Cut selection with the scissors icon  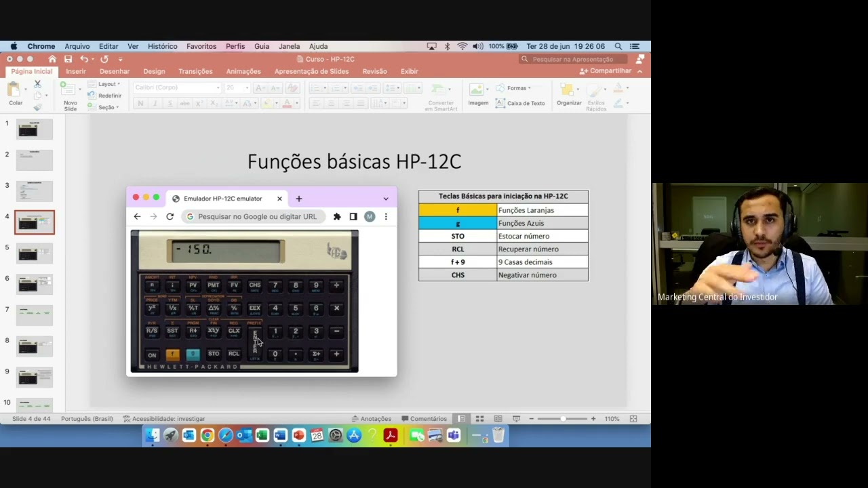[x=37, y=84]
